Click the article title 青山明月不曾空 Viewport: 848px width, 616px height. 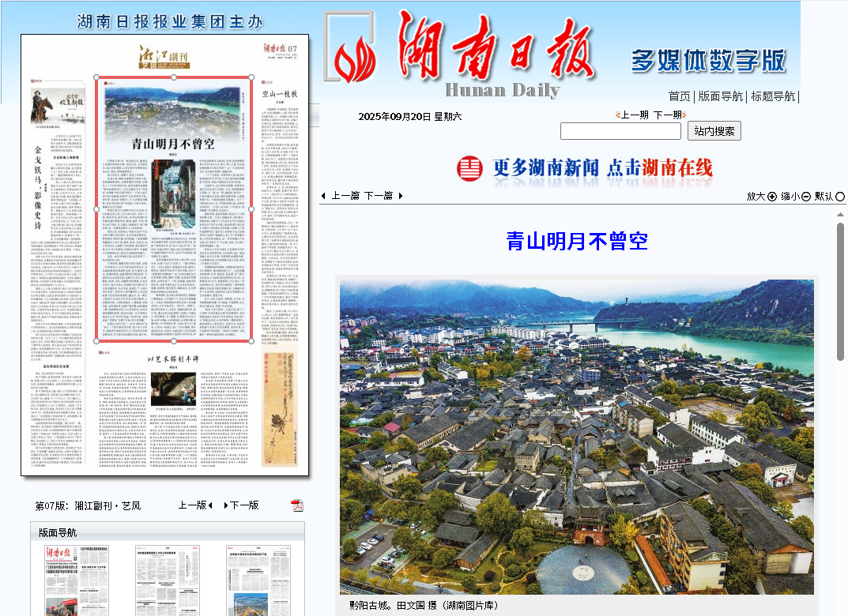click(576, 241)
